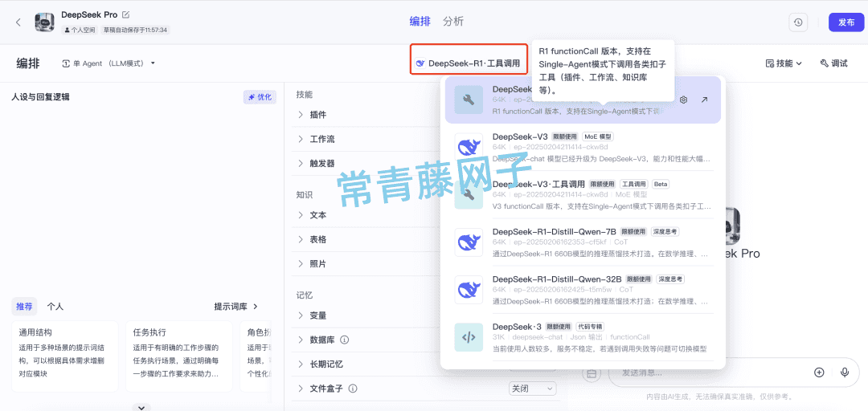The height and width of the screenshot is (411, 868).
Task: Click the info icon next to 文件盒子
Action: tap(353, 389)
